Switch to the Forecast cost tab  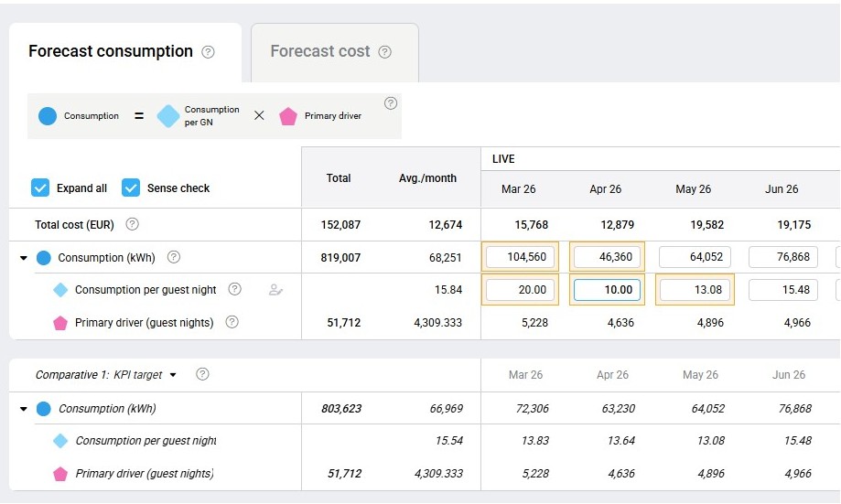click(x=320, y=52)
